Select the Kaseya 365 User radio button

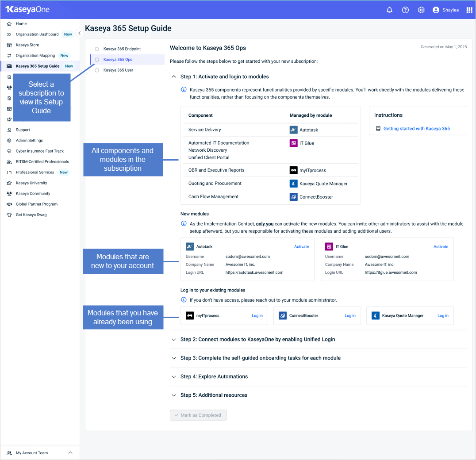[97, 70]
